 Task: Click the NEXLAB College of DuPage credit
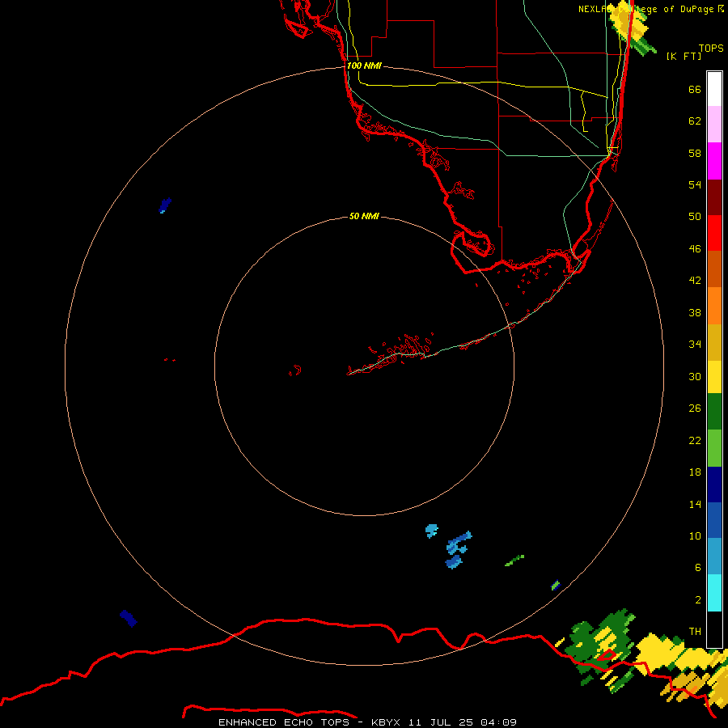tap(651, 9)
